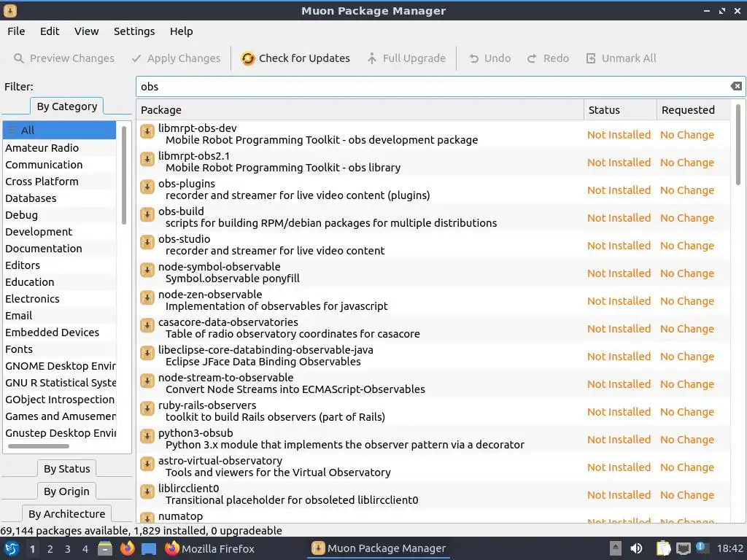Click the Redo toolbar button
The width and height of the screenshot is (747, 560).
click(x=549, y=58)
